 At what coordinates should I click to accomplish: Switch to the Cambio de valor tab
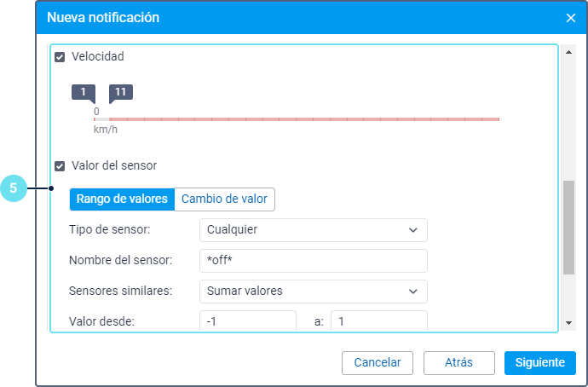(x=224, y=199)
